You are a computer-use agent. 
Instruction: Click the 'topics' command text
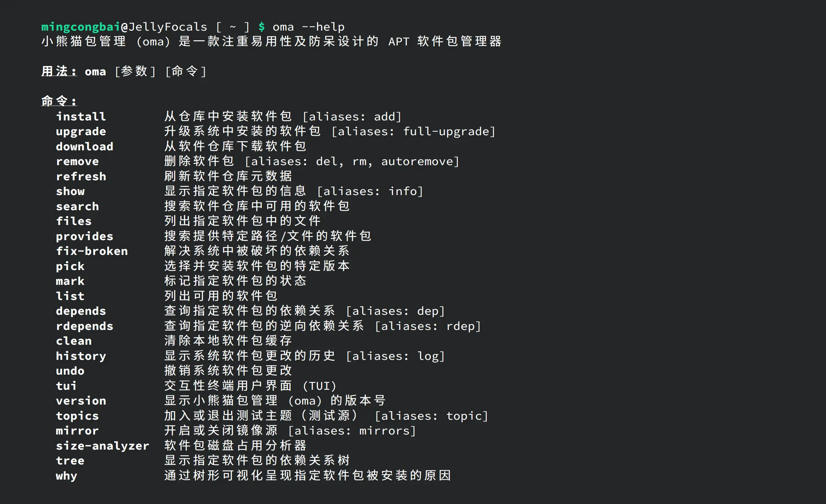pos(77,416)
